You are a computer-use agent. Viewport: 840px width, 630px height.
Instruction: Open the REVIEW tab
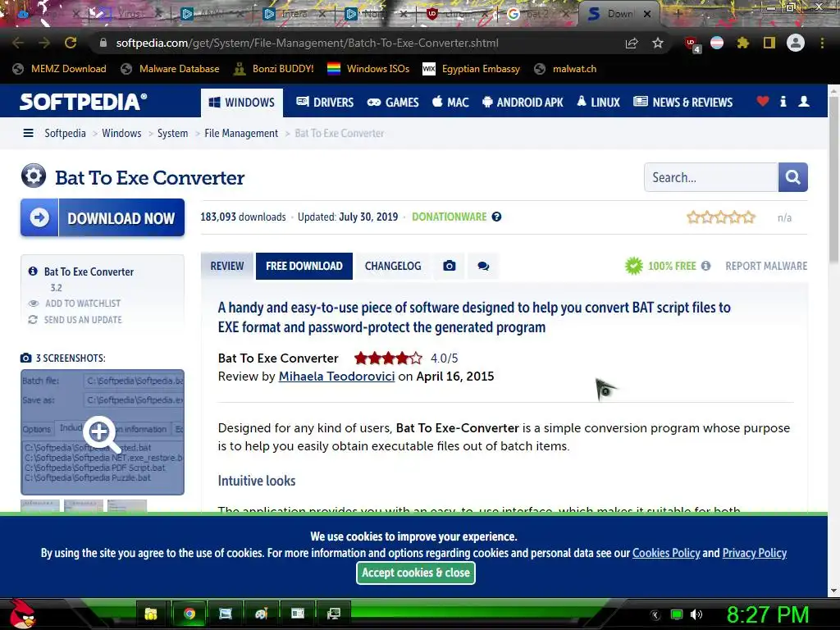click(227, 266)
